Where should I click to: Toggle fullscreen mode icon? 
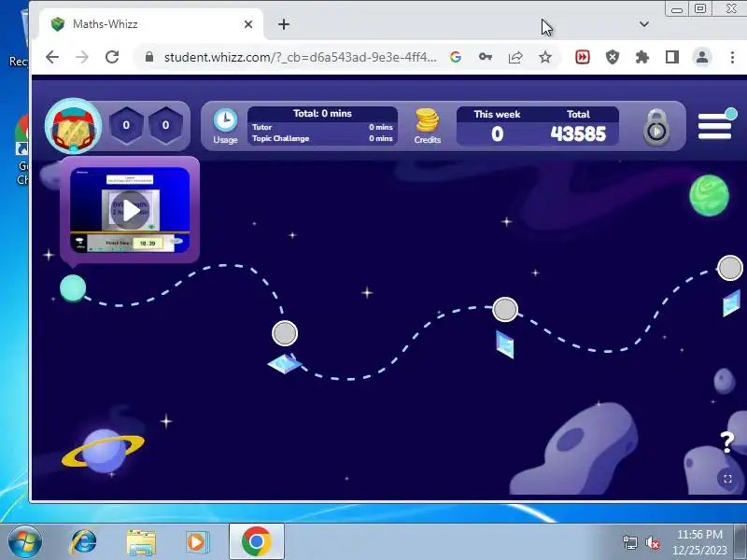[x=727, y=479]
